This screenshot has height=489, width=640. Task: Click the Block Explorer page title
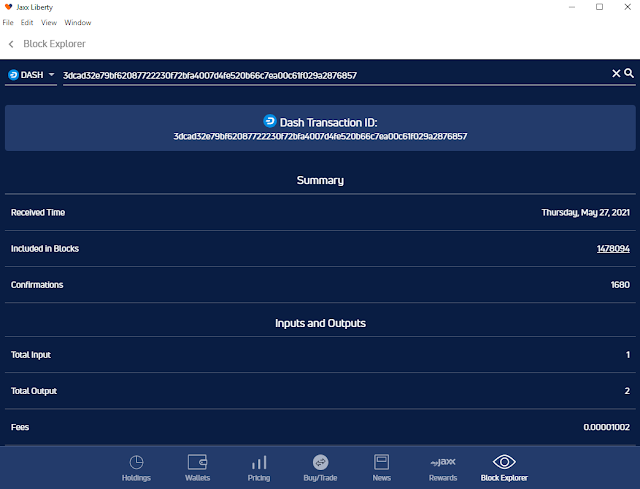(x=54, y=44)
